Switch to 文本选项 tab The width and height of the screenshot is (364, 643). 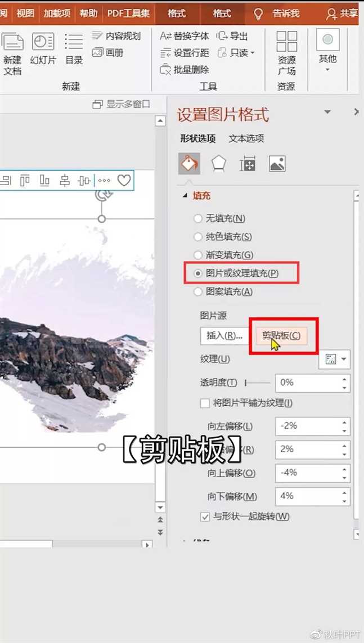246,138
